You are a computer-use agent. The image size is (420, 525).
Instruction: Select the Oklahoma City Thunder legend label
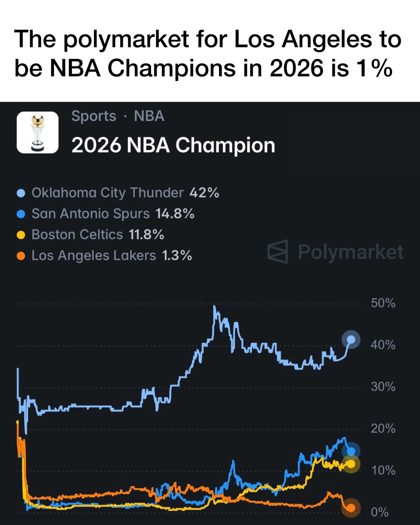[x=107, y=193]
